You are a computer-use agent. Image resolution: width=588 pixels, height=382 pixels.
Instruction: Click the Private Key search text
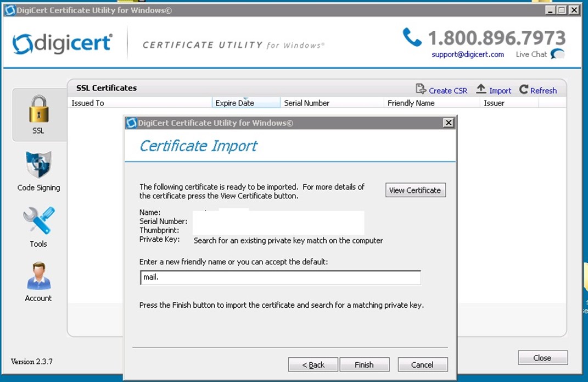pos(288,241)
